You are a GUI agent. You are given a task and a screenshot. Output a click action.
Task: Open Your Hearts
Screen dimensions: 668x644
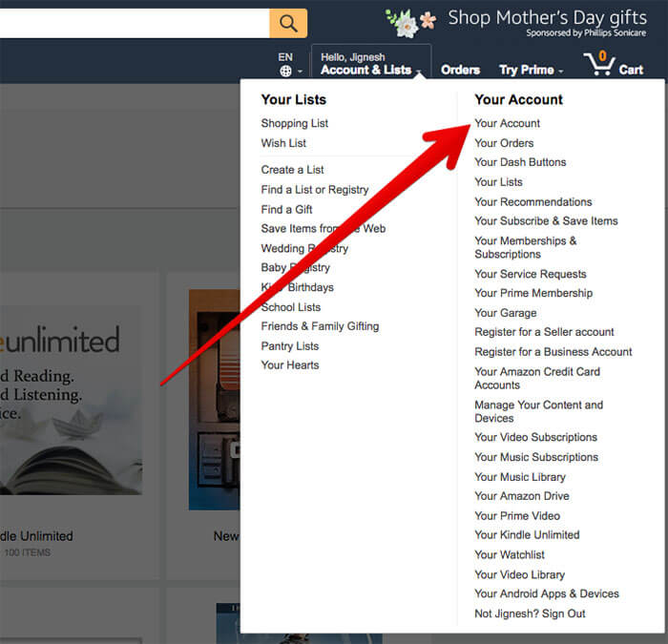coord(290,365)
